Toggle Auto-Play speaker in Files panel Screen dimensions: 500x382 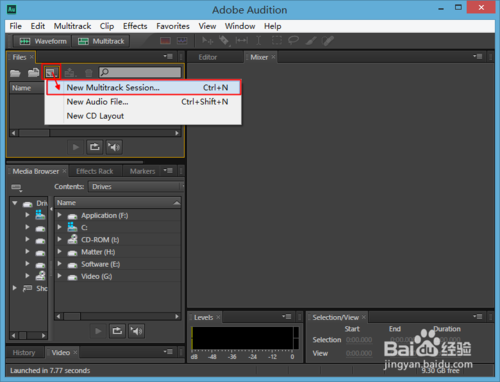tap(114, 147)
